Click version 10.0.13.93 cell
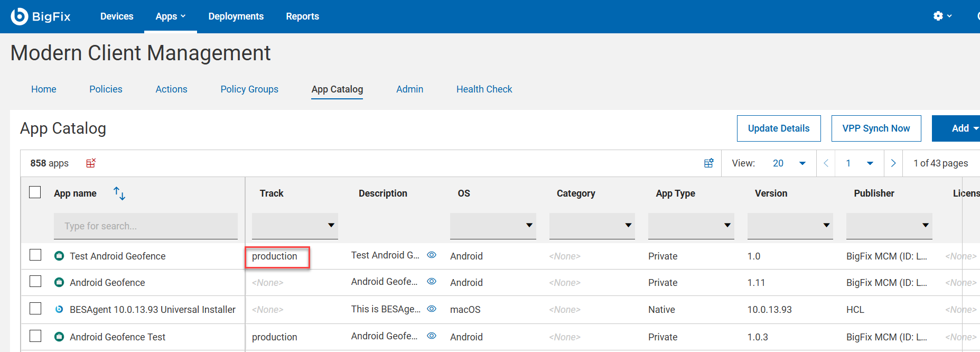 pos(770,310)
